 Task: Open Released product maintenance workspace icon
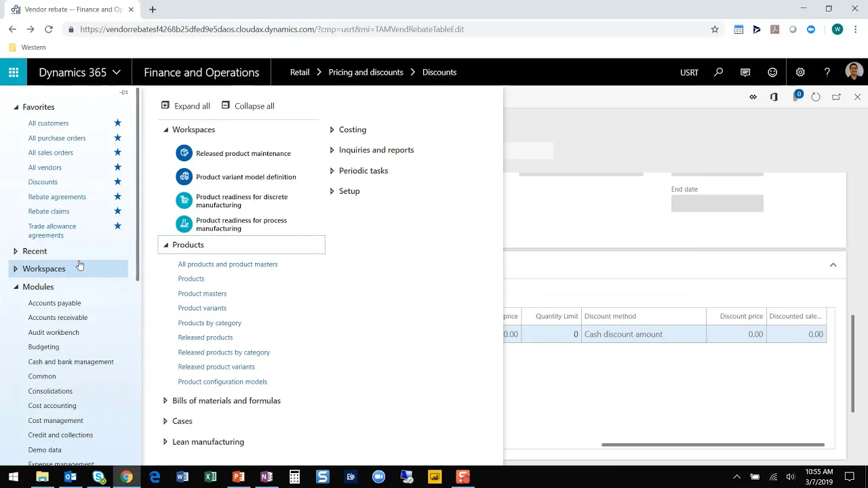(x=184, y=153)
